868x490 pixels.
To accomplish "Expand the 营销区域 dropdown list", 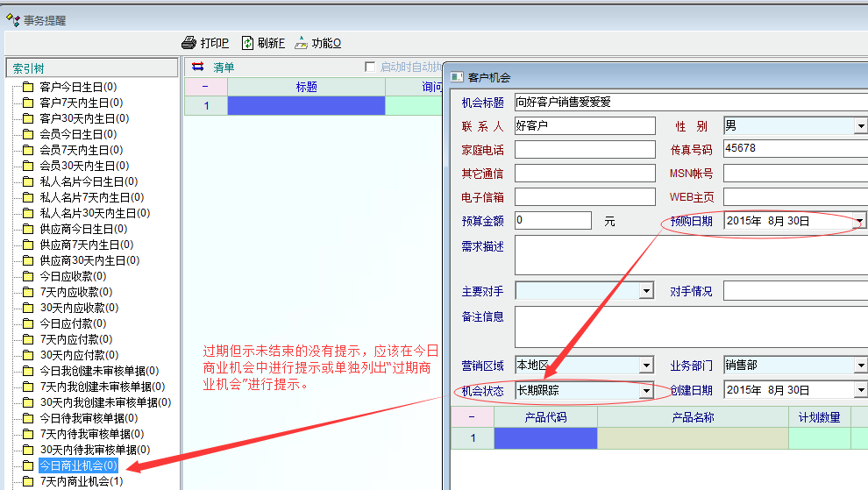I will coord(647,366).
